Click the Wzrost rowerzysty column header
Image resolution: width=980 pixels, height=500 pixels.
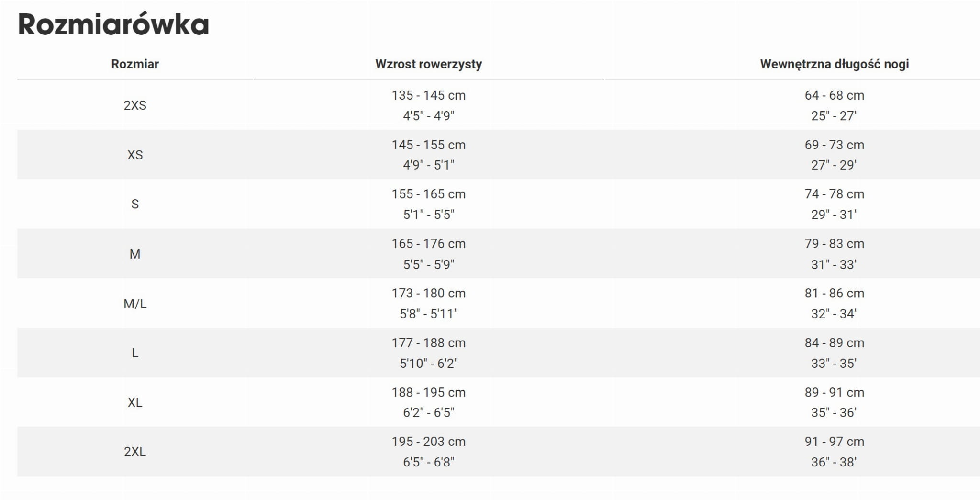(x=428, y=64)
